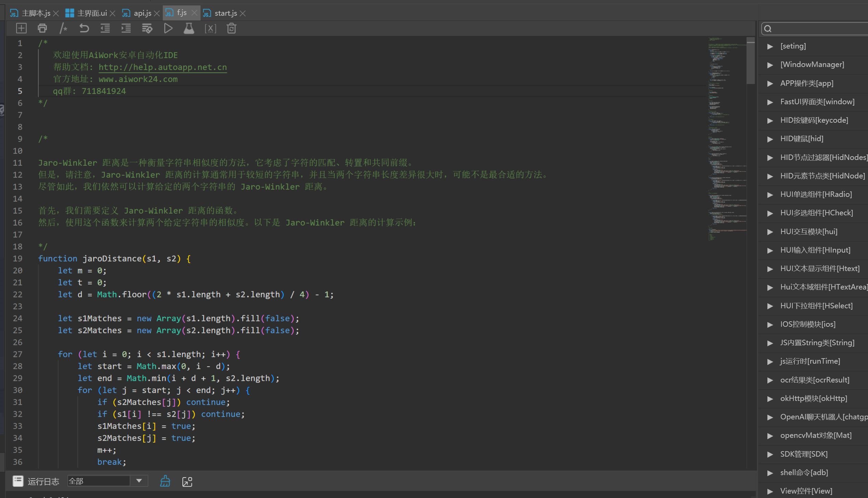
Task: Click the screenshot icon beside broom
Action: click(187, 482)
